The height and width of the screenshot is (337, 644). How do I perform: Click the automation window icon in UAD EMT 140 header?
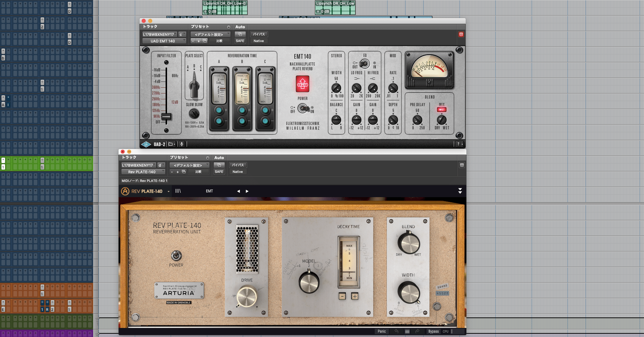(x=240, y=34)
